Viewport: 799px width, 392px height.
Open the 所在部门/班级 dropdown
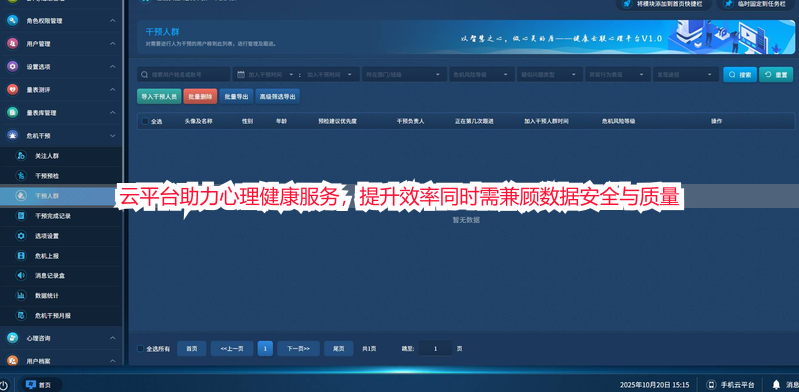pyautogui.click(x=404, y=74)
